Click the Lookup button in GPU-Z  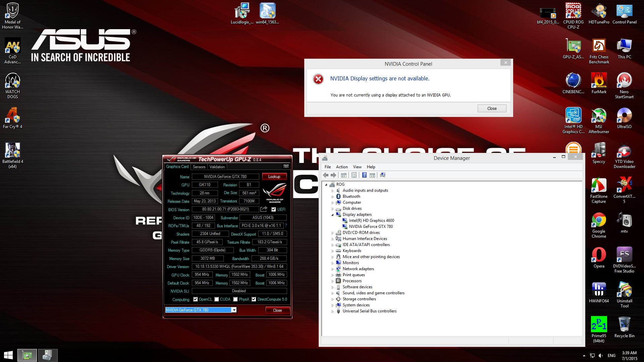pos(274,177)
